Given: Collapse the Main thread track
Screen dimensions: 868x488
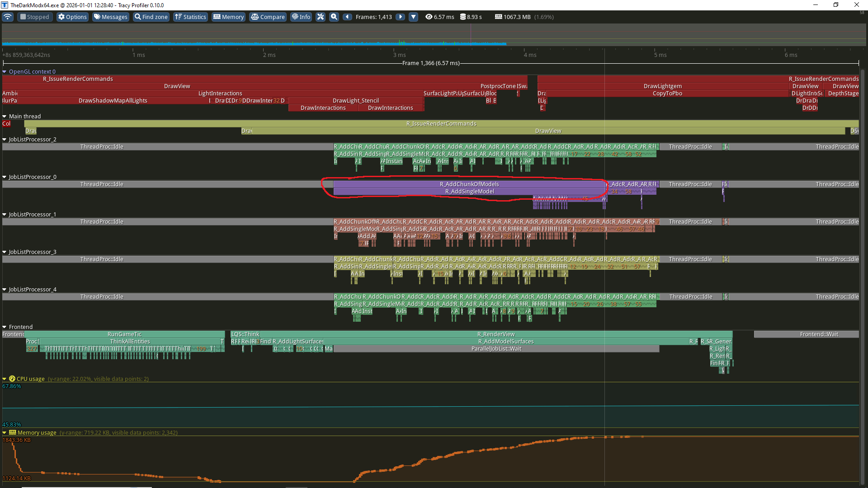Looking at the screenshot, I should point(5,116).
